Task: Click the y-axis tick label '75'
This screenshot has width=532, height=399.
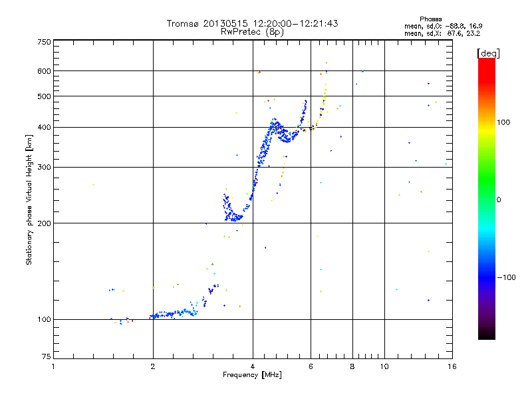Action: coord(47,356)
